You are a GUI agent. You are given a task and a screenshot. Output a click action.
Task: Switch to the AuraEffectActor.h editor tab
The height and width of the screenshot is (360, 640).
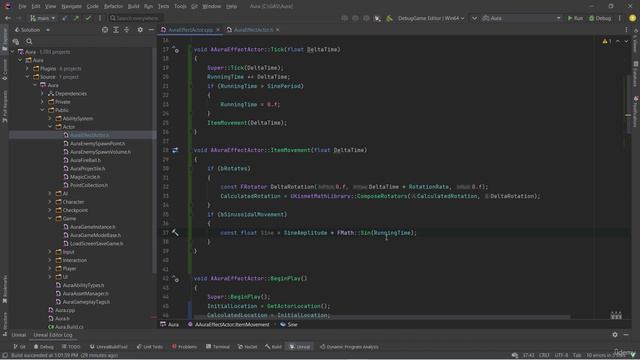pos(253,30)
